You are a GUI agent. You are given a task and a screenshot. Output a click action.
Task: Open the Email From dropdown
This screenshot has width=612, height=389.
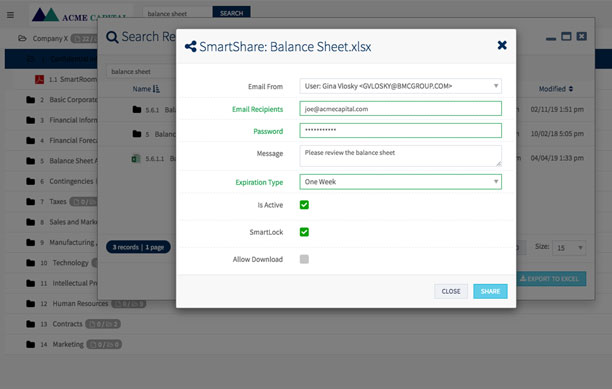(400, 86)
